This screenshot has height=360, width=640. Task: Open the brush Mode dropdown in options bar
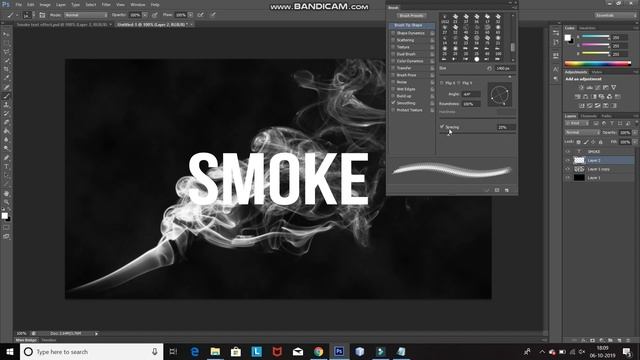pyautogui.click(x=86, y=15)
